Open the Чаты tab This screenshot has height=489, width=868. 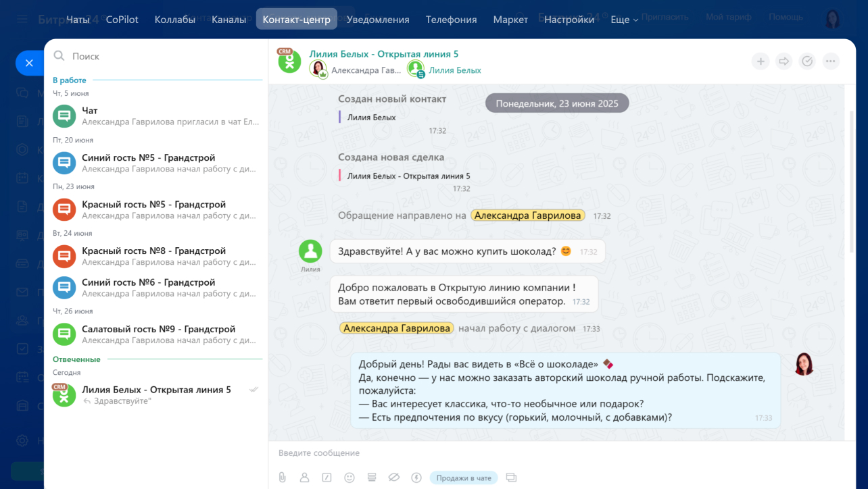[78, 20]
